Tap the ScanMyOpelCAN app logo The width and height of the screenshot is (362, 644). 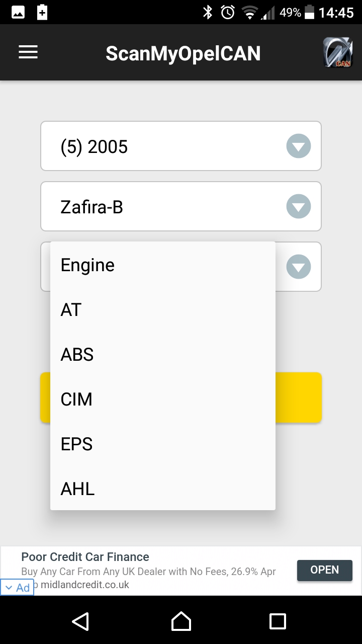pos(337,52)
